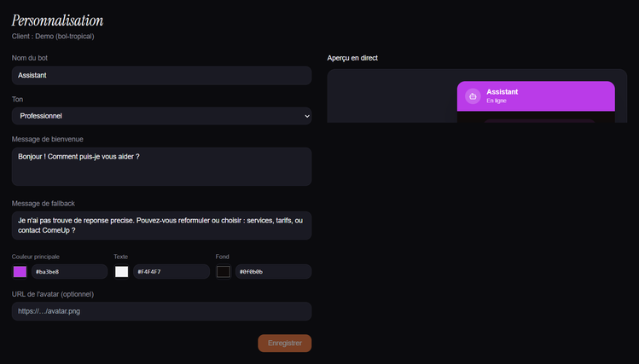Image resolution: width=639 pixels, height=364 pixels.
Task: Focus the Nom du bot field
Action: (161, 75)
